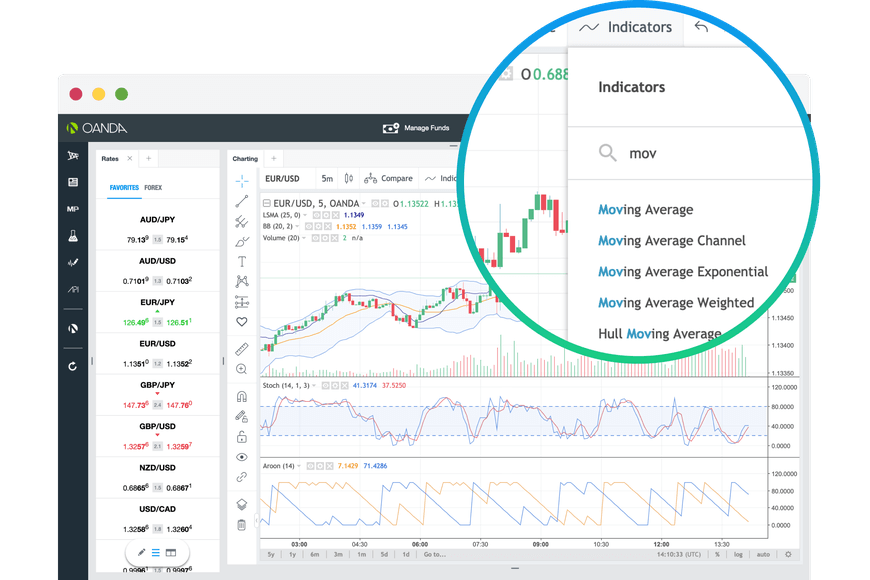Select the ruler measure tool
870x580 pixels.
click(242, 349)
